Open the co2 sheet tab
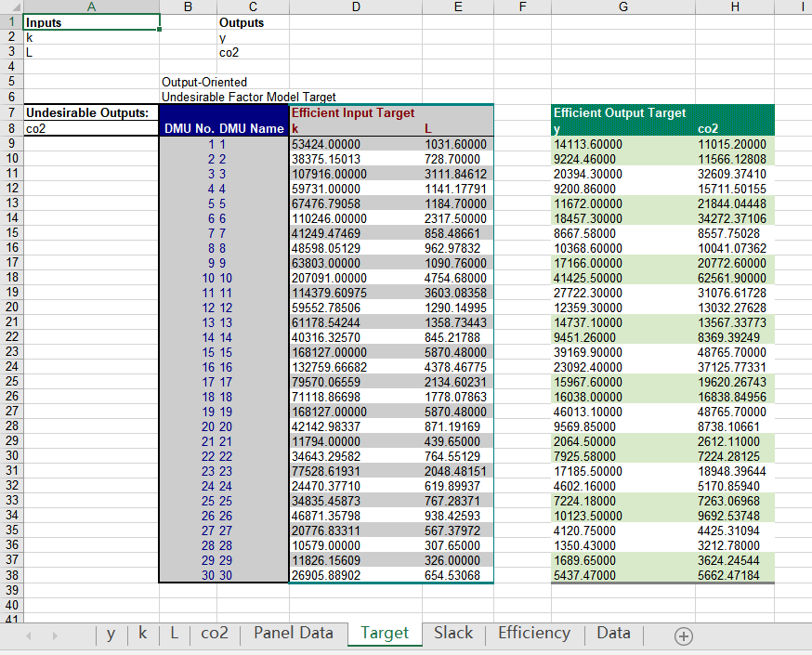812x655 pixels. pyautogui.click(x=214, y=634)
